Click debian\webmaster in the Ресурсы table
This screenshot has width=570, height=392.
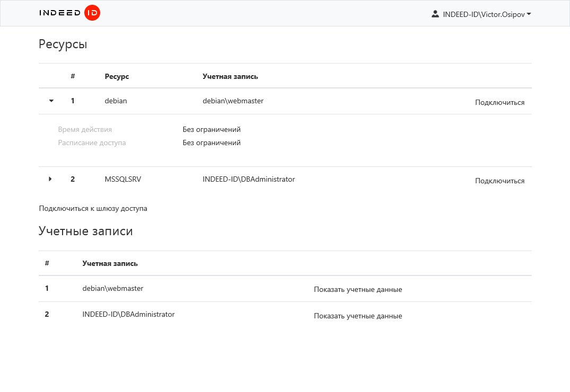[233, 101]
